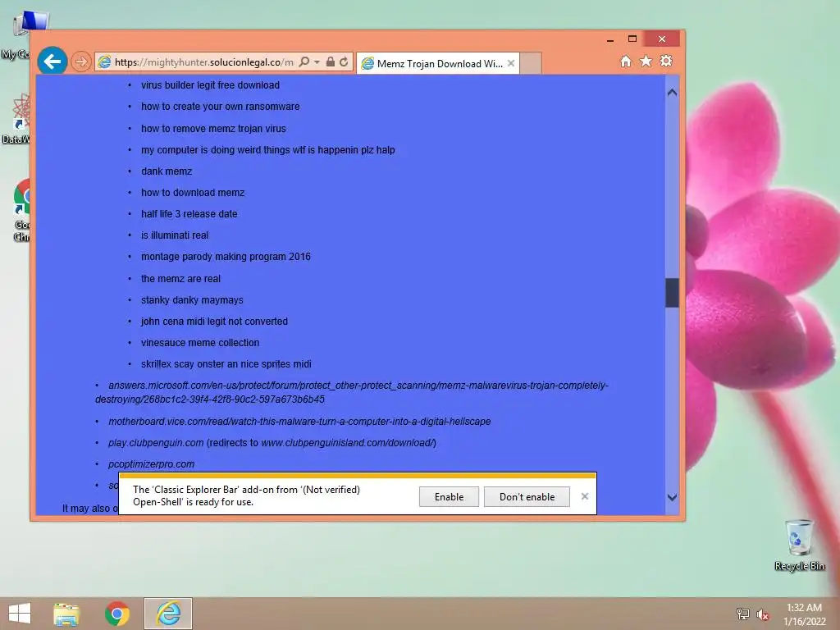
Task: Maximize the Internet Explorer window
Action: (x=632, y=39)
